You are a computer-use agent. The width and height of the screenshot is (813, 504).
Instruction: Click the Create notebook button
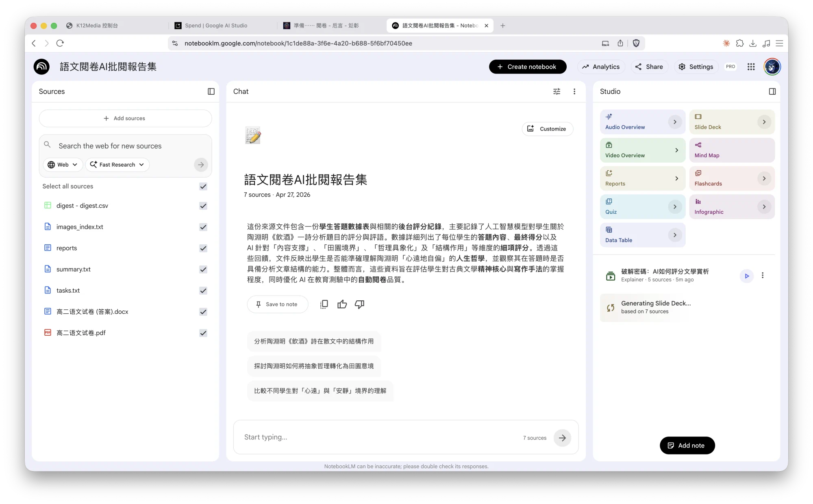527,66
